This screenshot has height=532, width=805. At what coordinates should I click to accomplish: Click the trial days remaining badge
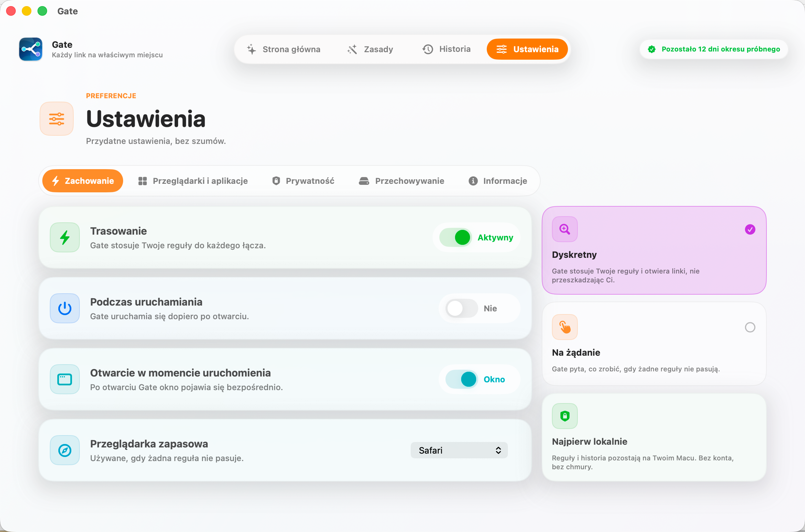[x=714, y=49]
